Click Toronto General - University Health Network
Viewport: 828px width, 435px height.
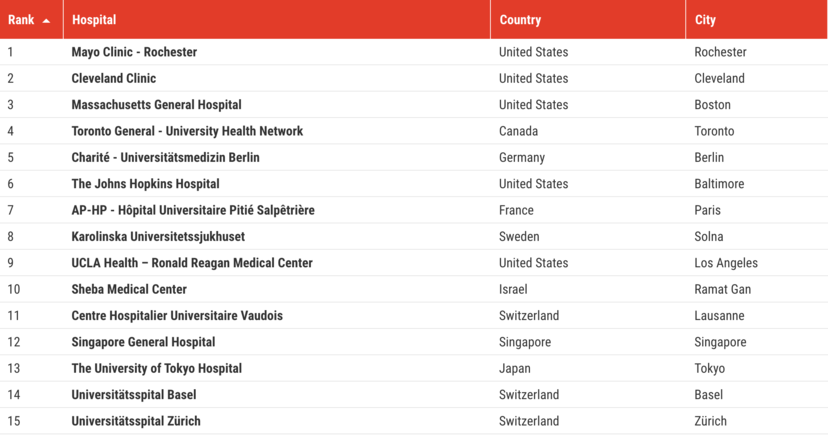tap(187, 131)
